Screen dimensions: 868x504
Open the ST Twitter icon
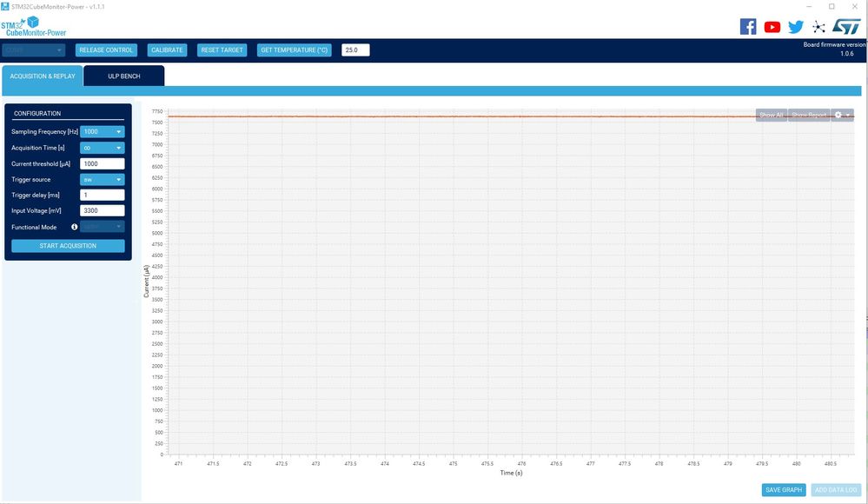tap(796, 27)
